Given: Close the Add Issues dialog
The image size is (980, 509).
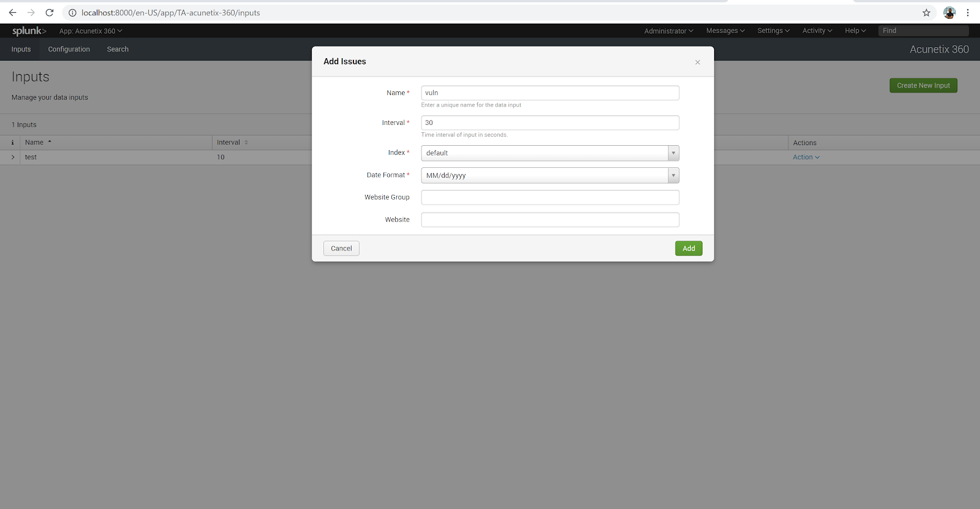Looking at the screenshot, I should pos(698,62).
